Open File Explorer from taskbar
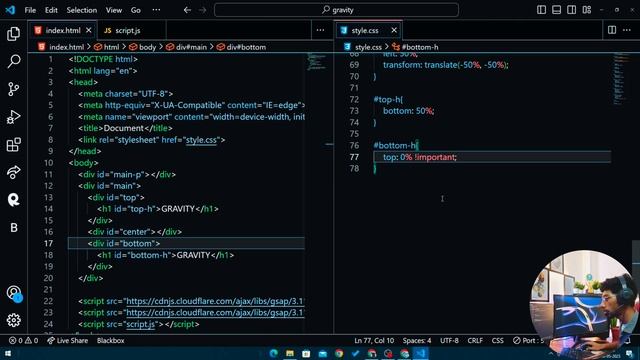Viewport: 640px width, 360px height. (x=290, y=353)
